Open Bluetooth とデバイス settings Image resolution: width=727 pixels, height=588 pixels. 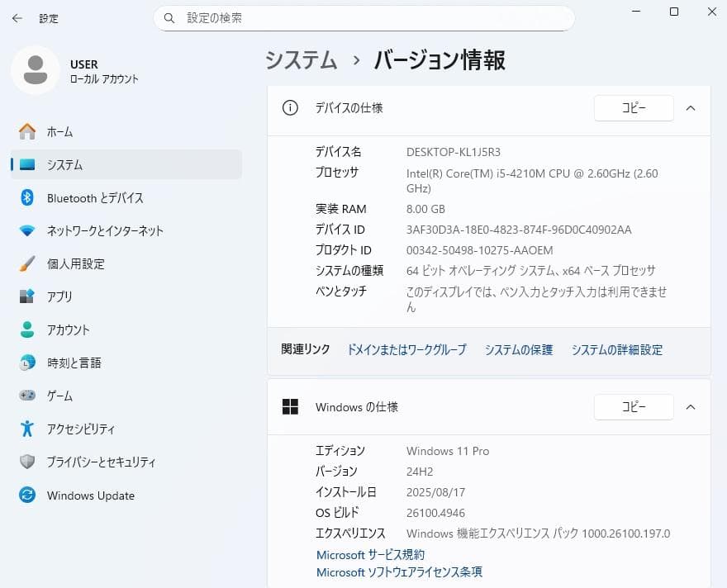(x=126, y=198)
